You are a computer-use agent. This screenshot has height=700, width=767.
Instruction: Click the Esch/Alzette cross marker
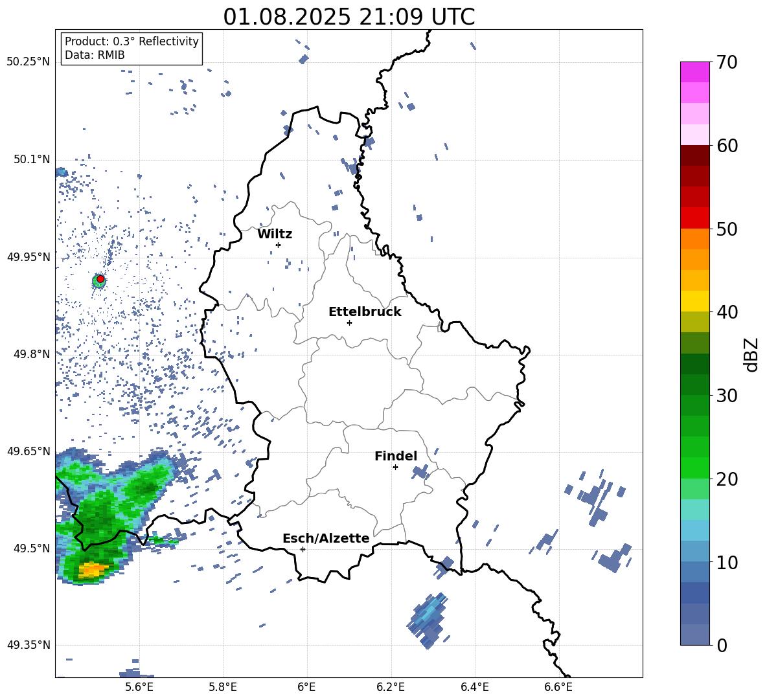tap(303, 549)
